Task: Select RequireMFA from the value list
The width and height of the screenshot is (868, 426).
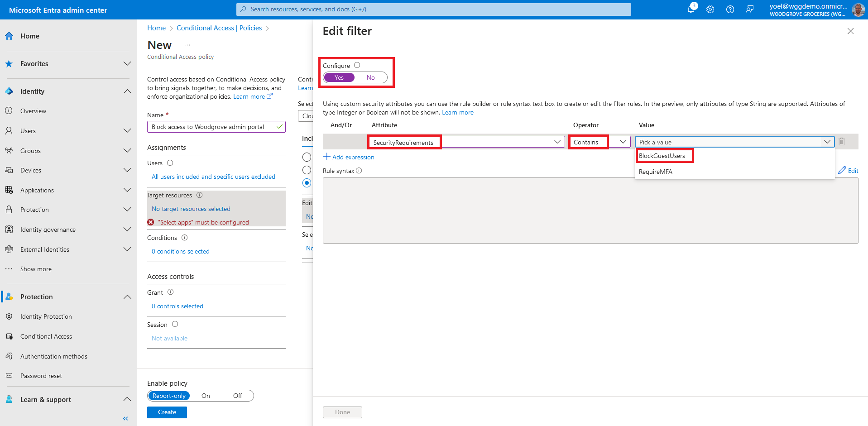Action: [x=655, y=172]
